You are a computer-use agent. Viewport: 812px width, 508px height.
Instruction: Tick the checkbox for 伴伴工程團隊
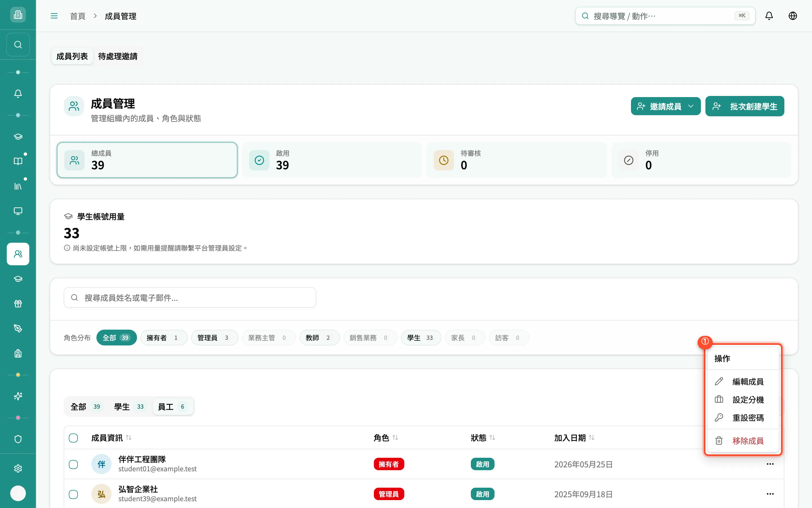[x=73, y=464]
